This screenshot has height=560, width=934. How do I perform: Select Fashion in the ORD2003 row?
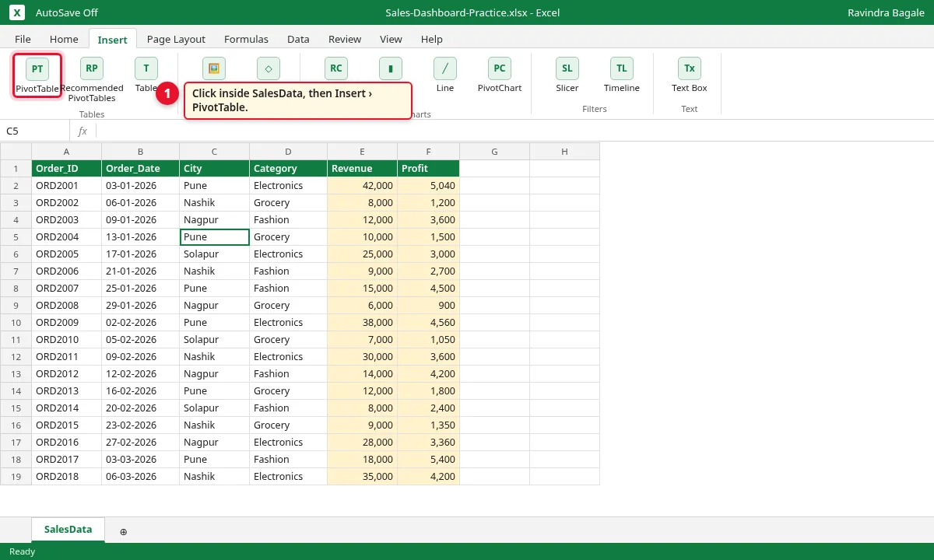point(288,219)
